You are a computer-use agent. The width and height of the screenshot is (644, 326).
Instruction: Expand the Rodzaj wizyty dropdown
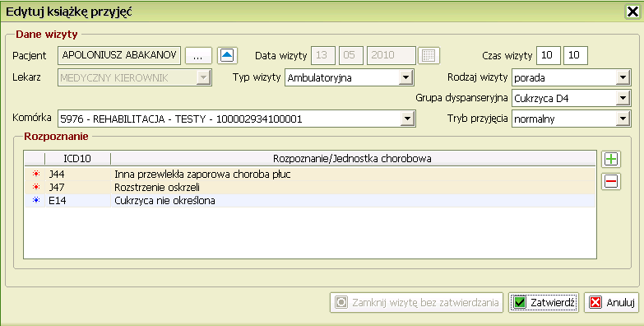623,77
